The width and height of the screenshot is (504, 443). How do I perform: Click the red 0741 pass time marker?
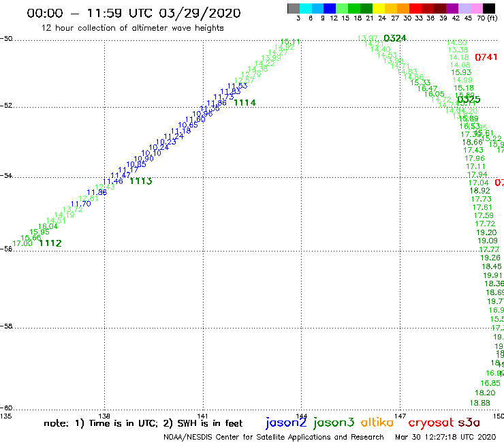486,57
